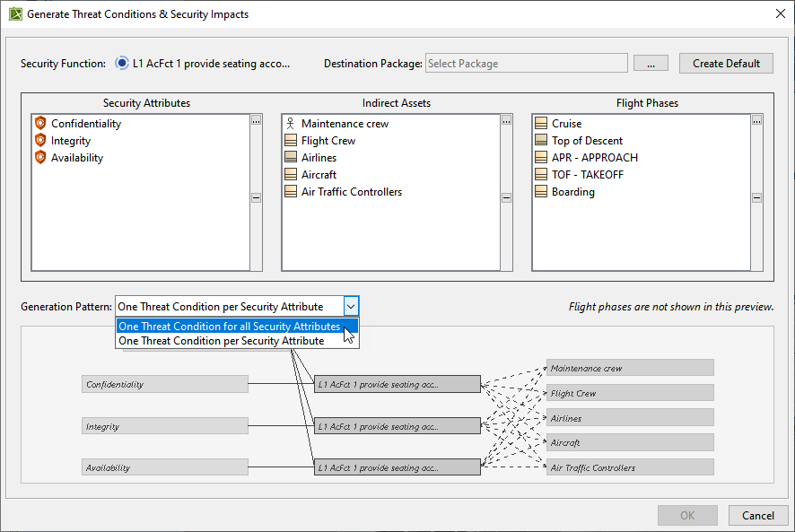Choose 'One Threat Condition per Security Attribute' option
The height and width of the screenshot is (532, 795).
point(222,341)
